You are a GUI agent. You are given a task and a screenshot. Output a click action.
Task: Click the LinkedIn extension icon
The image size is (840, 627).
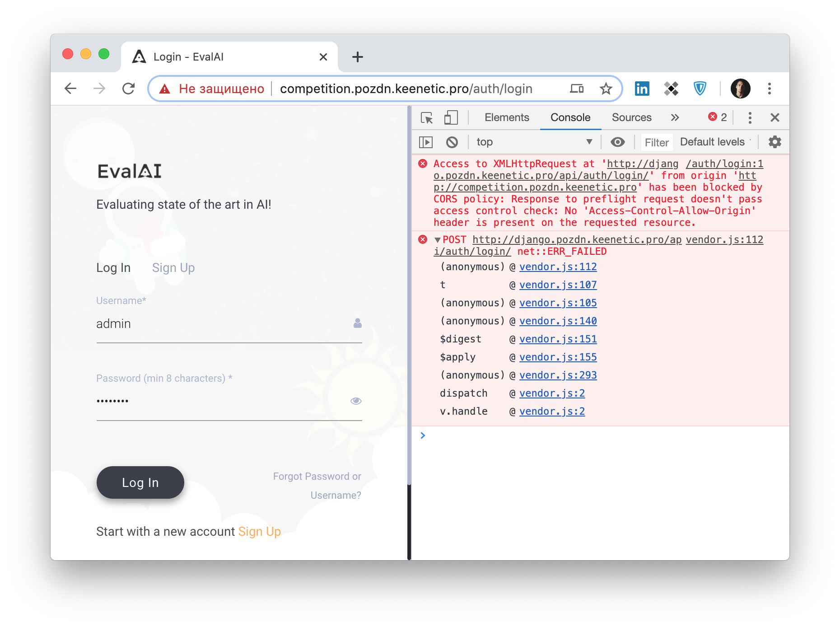point(642,89)
